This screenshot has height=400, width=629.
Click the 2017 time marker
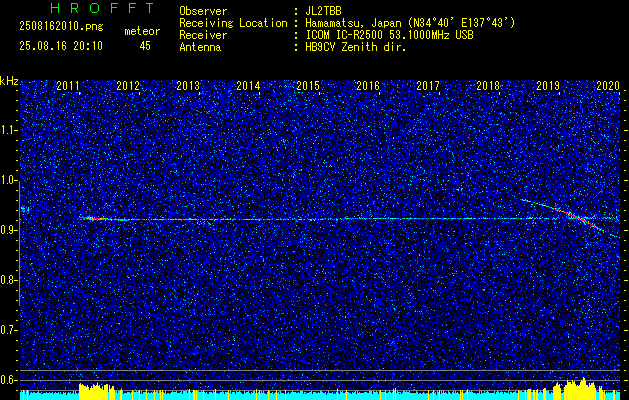(428, 85)
